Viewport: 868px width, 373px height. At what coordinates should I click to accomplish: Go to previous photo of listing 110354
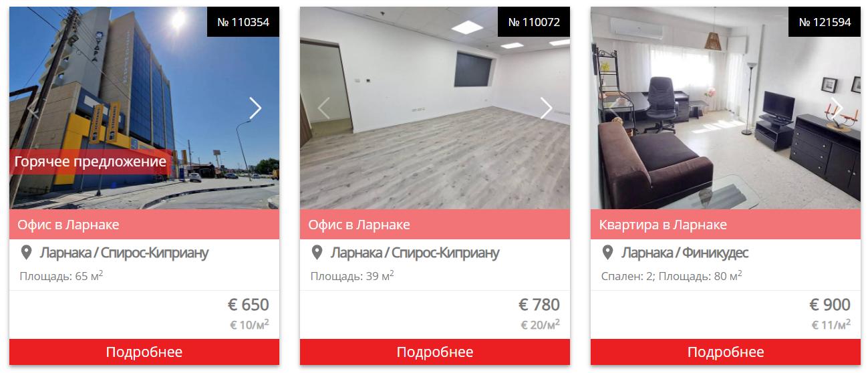click(33, 108)
